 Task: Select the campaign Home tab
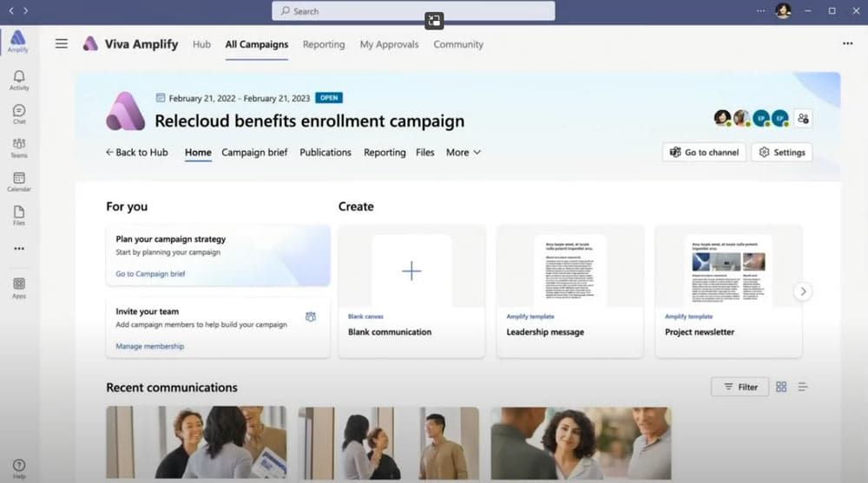pyautogui.click(x=198, y=152)
